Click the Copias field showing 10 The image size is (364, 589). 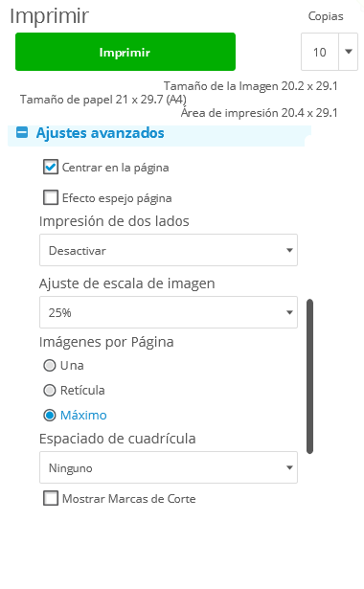tap(320, 52)
